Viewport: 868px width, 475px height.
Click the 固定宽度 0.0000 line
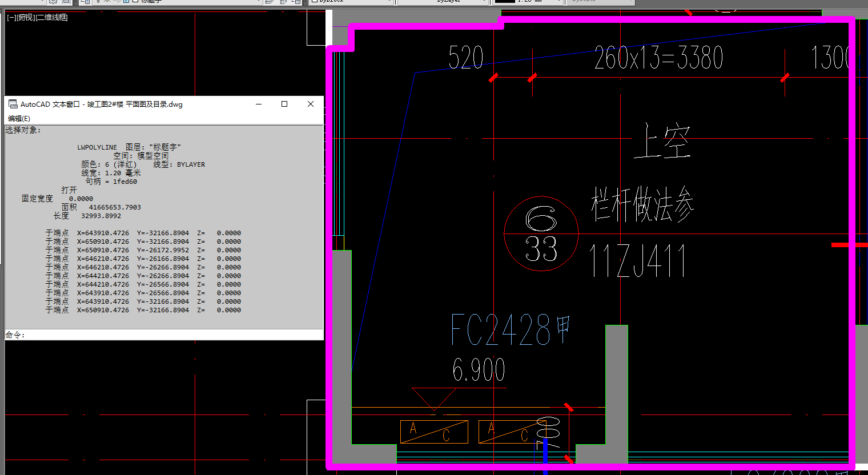point(57,199)
